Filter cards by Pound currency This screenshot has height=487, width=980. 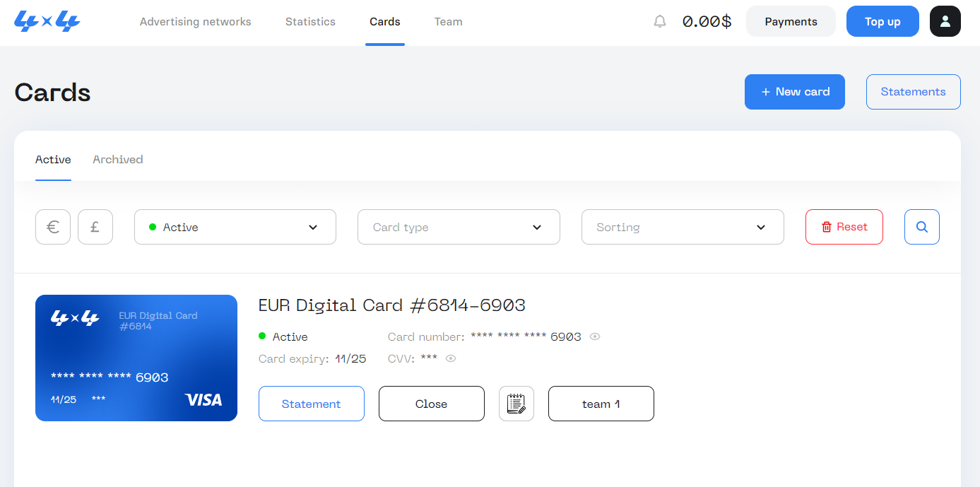coord(95,227)
